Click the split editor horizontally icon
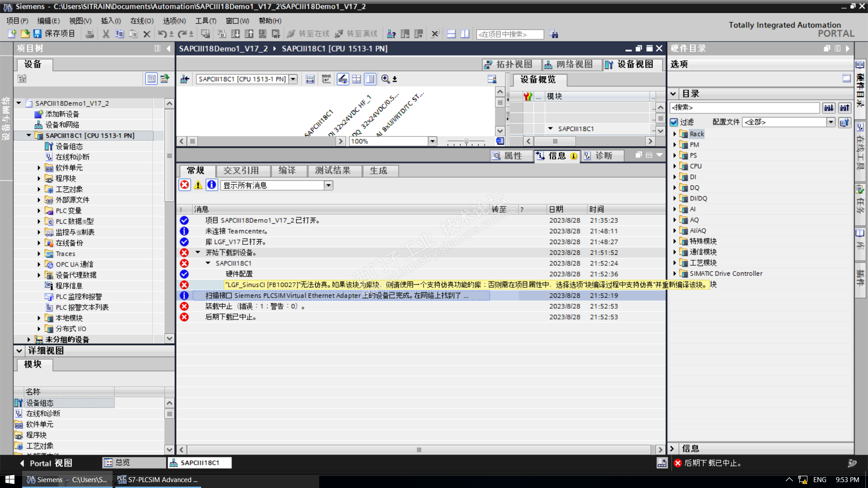 click(451, 34)
